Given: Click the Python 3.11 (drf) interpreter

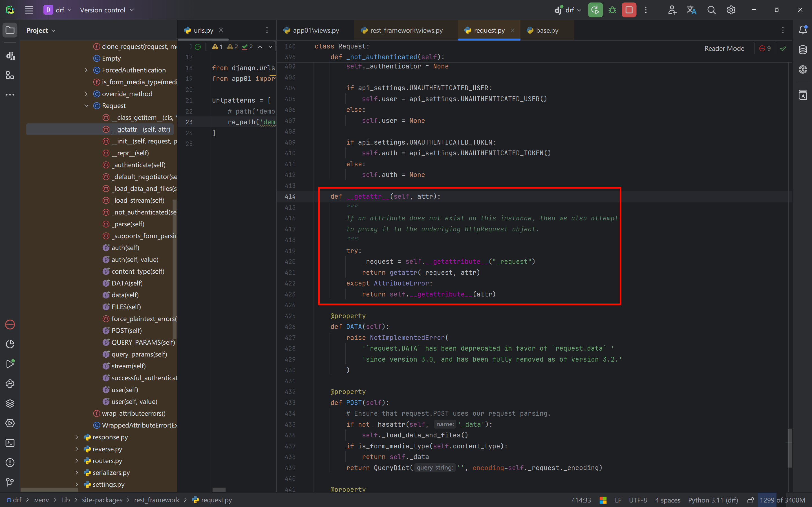Looking at the screenshot, I should tap(713, 500).
